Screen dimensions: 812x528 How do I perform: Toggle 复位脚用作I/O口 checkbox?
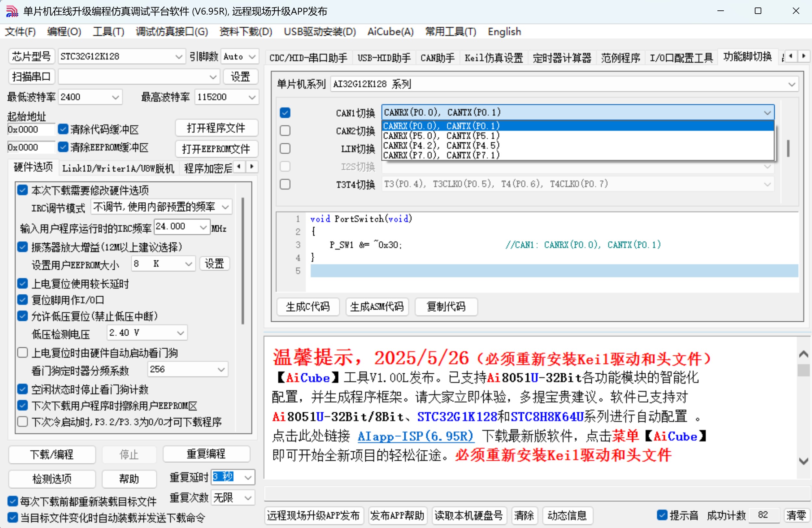(22, 300)
